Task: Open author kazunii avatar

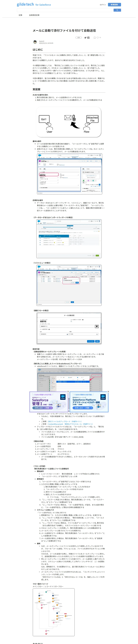Action: [x=35, y=42]
